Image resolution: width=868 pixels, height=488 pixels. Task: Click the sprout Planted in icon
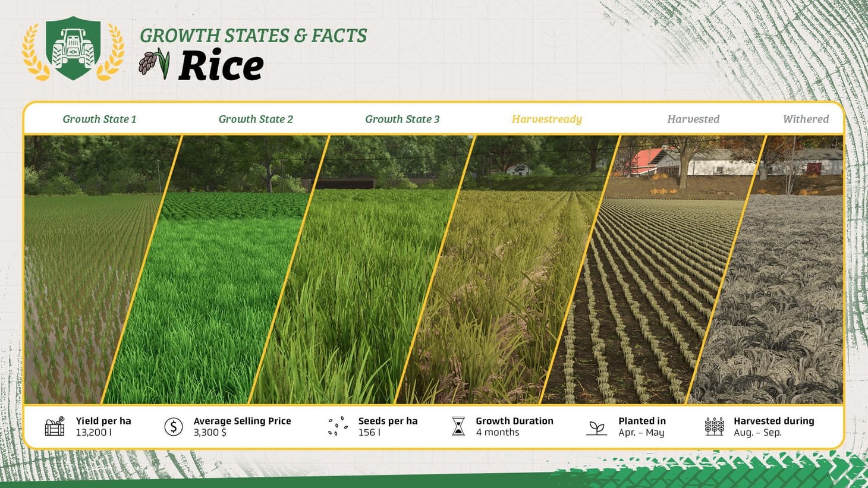tap(596, 426)
